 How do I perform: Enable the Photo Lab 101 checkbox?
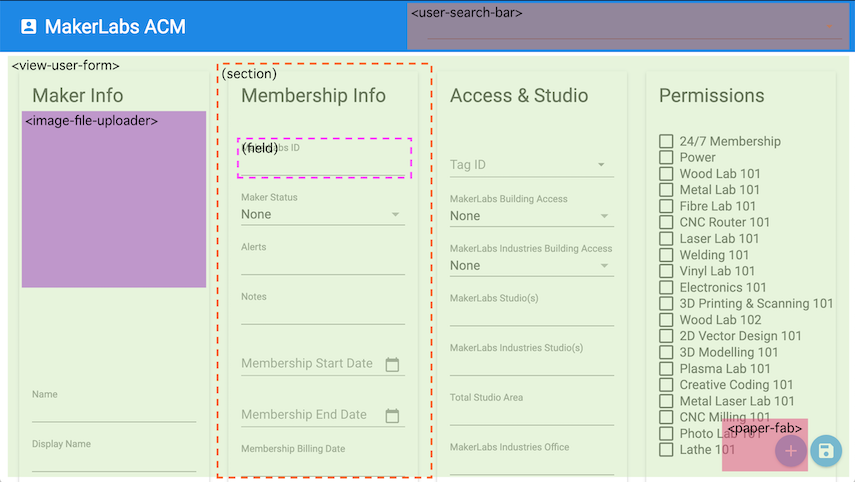tap(666, 433)
